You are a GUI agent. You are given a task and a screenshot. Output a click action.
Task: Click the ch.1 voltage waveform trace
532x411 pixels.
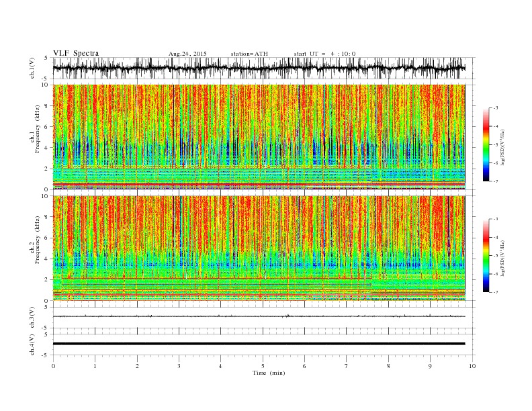259,68
